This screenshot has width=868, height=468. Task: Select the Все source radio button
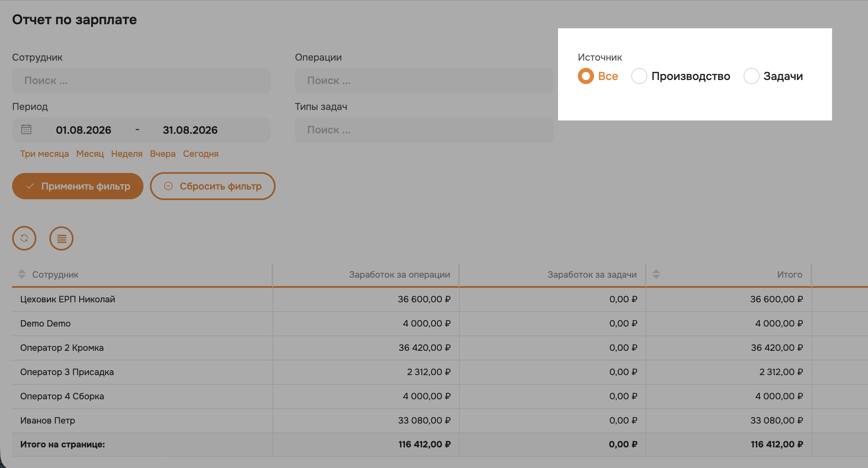(586, 76)
